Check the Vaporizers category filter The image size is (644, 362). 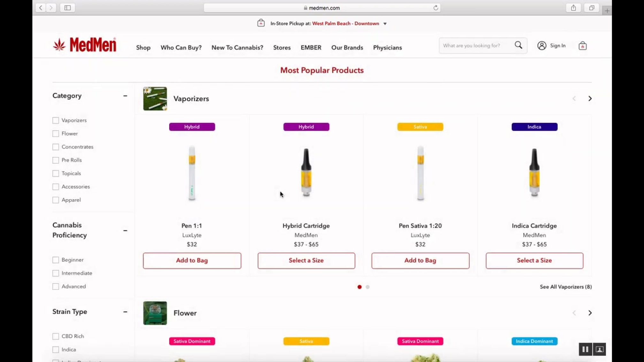[x=56, y=120]
